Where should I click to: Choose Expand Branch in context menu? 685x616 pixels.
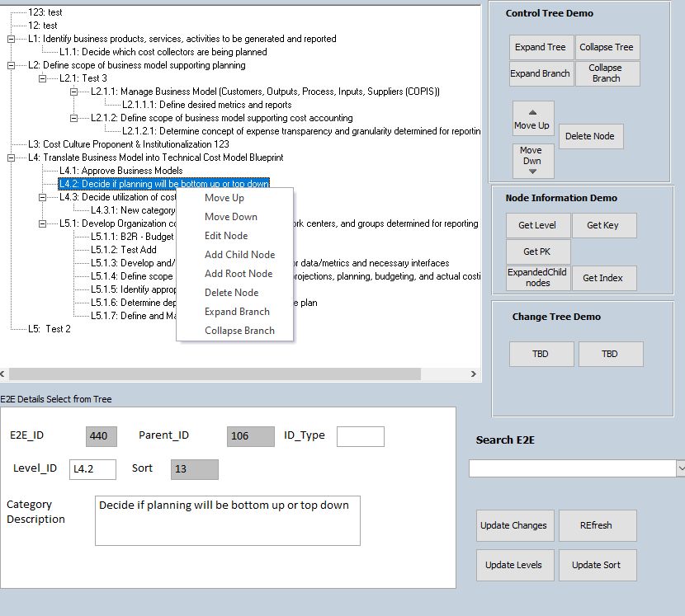pyautogui.click(x=237, y=312)
